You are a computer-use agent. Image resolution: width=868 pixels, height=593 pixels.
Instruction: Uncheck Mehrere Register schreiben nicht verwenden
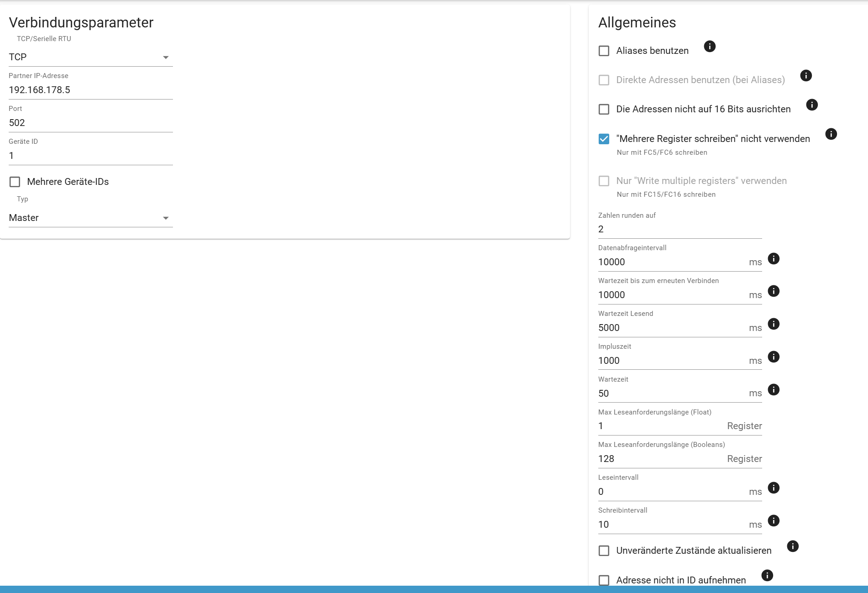point(604,138)
